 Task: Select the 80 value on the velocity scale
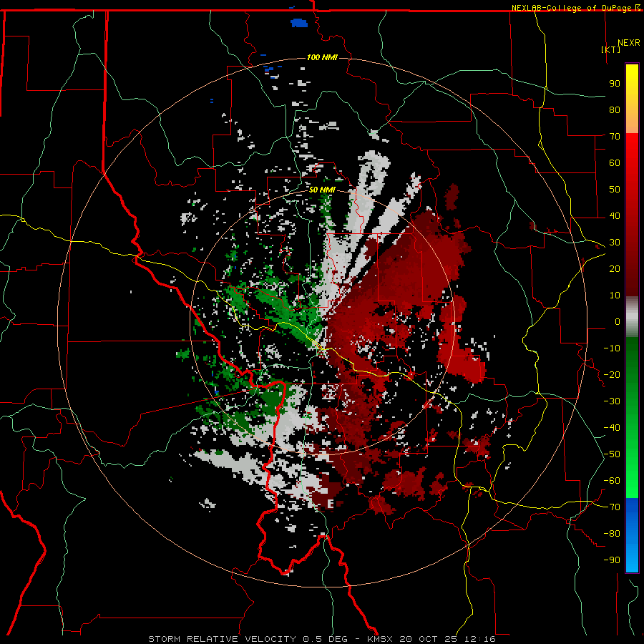coord(615,109)
